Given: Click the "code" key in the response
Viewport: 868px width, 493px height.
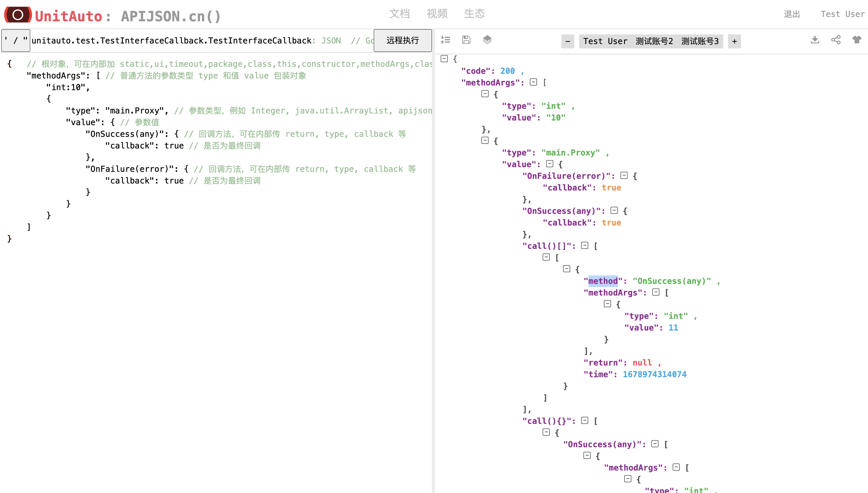Looking at the screenshot, I should coord(476,71).
